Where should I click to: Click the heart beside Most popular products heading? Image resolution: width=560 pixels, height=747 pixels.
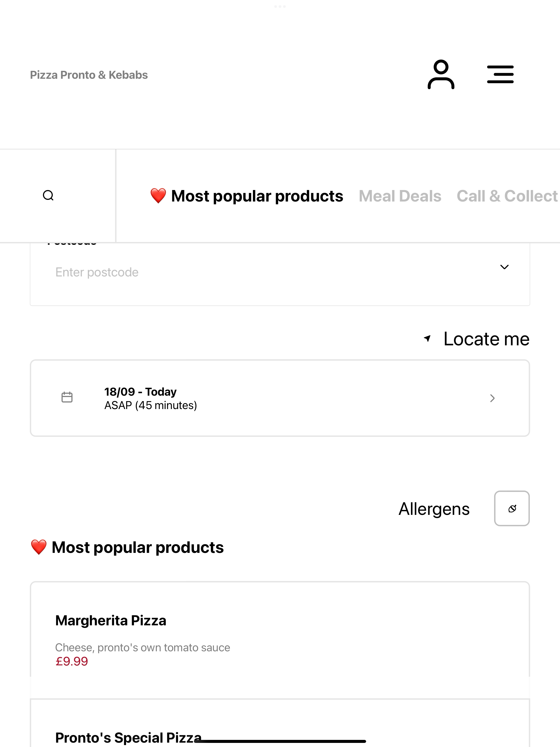[x=39, y=547]
